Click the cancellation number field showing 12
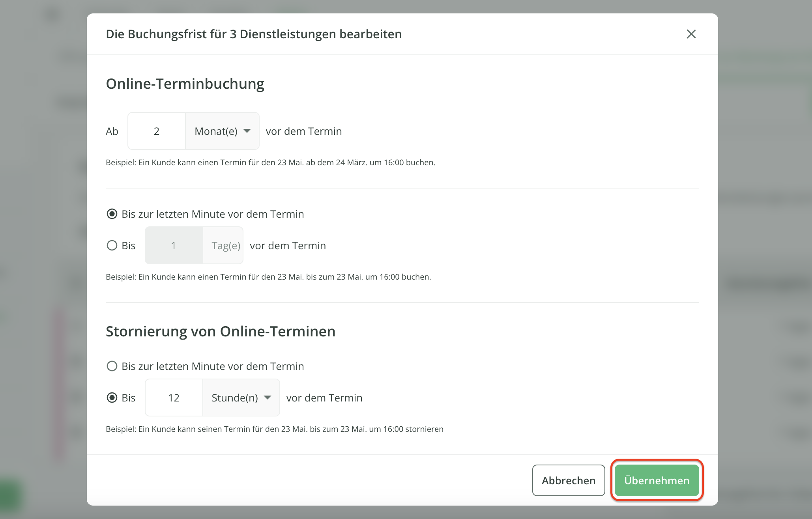This screenshot has width=812, height=519. 174,398
